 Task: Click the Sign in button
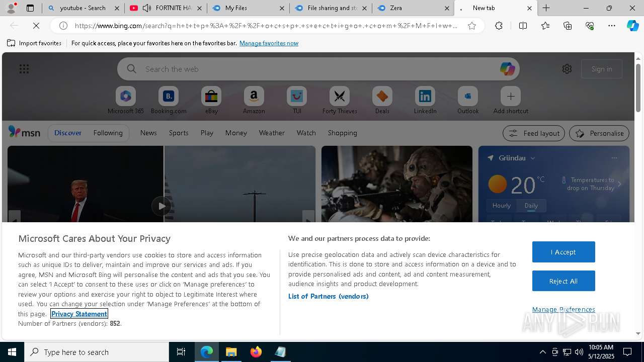pyautogui.click(x=602, y=69)
